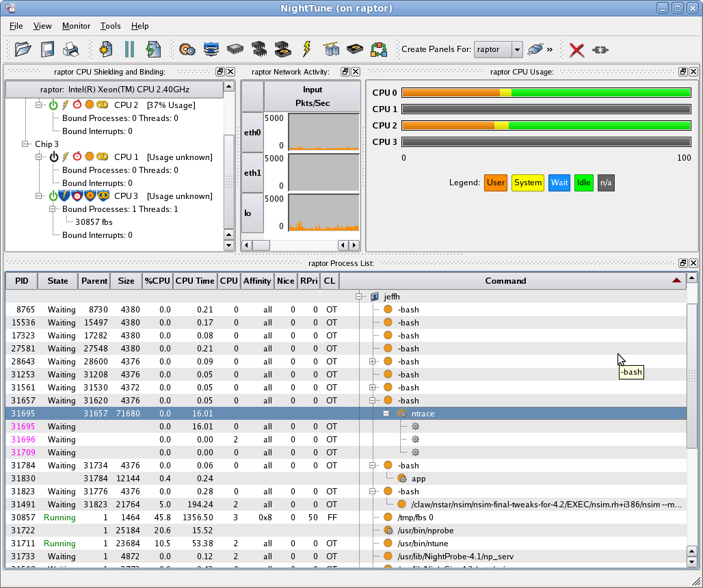
Task: Click the orange User legend swatch
Action: click(495, 183)
